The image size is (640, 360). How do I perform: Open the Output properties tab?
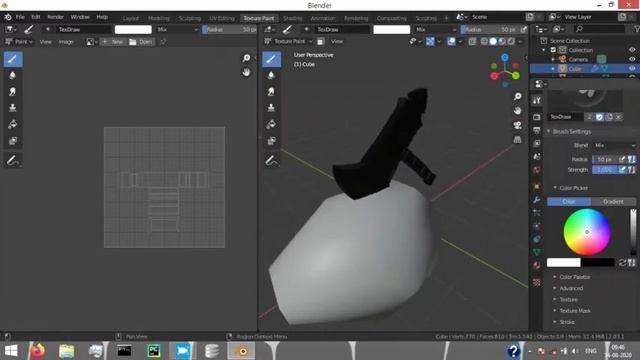click(x=537, y=130)
